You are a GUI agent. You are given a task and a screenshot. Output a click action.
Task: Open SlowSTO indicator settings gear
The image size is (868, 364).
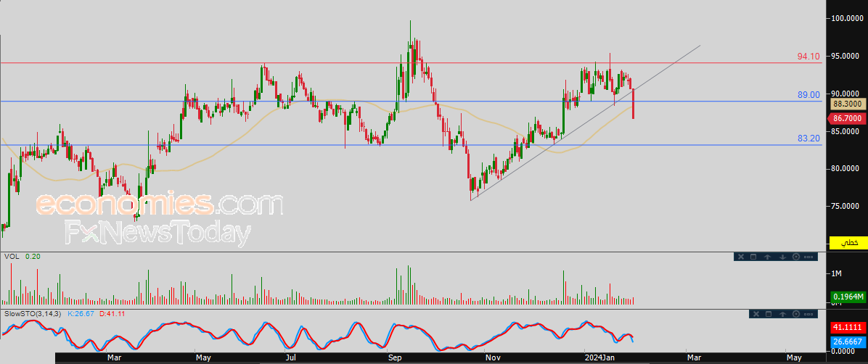pyautogui.click(x=796, y=314)
